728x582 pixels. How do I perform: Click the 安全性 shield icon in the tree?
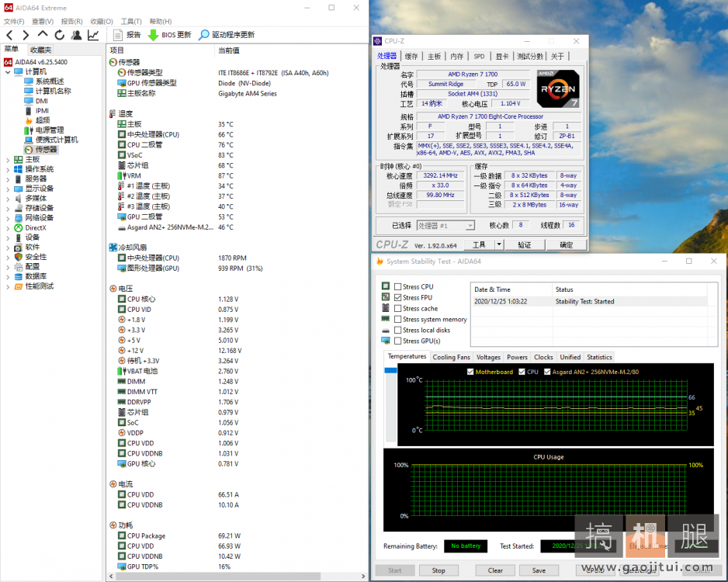pos(19,257)
